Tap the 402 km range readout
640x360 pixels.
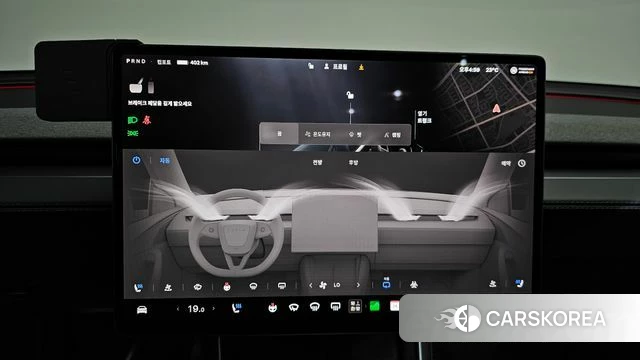click(199, 62)
